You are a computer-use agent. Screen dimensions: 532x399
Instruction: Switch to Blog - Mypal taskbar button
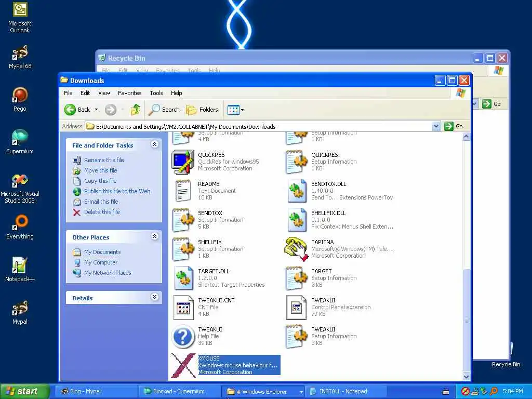pos(96,392)
